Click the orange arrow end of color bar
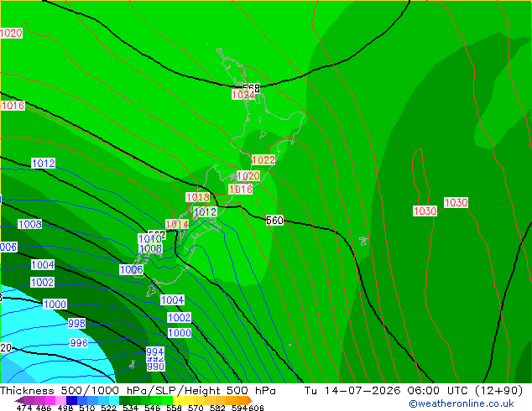 pyautogui.click(x=250, y=400)
